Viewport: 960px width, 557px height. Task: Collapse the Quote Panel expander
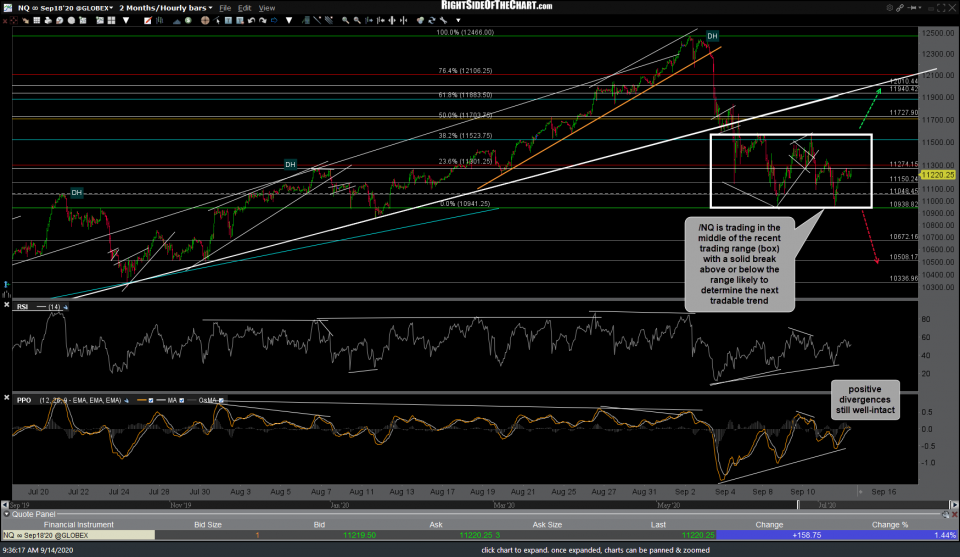tap(7, 514)
